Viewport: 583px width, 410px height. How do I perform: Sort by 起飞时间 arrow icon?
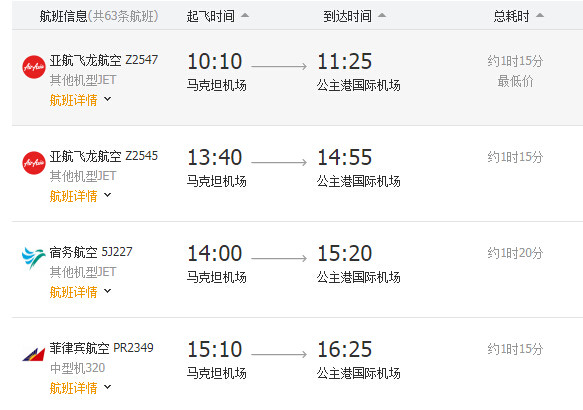[x=245, y=16]
